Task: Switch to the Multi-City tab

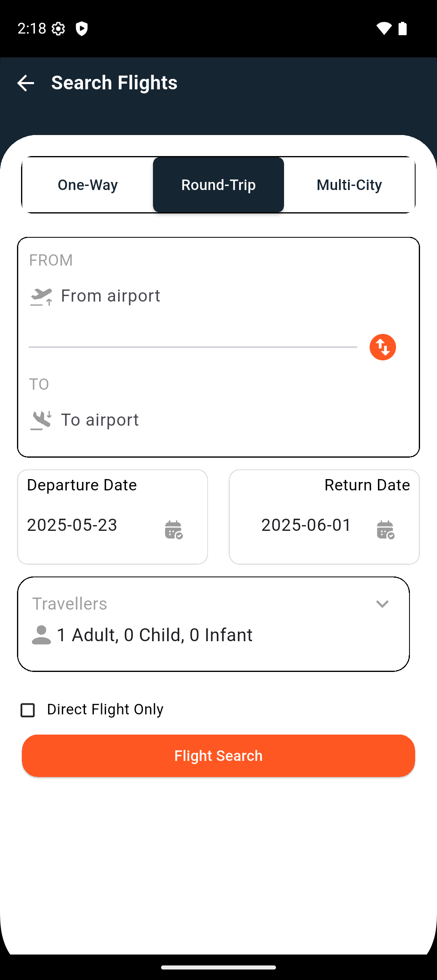Action: 349,185
